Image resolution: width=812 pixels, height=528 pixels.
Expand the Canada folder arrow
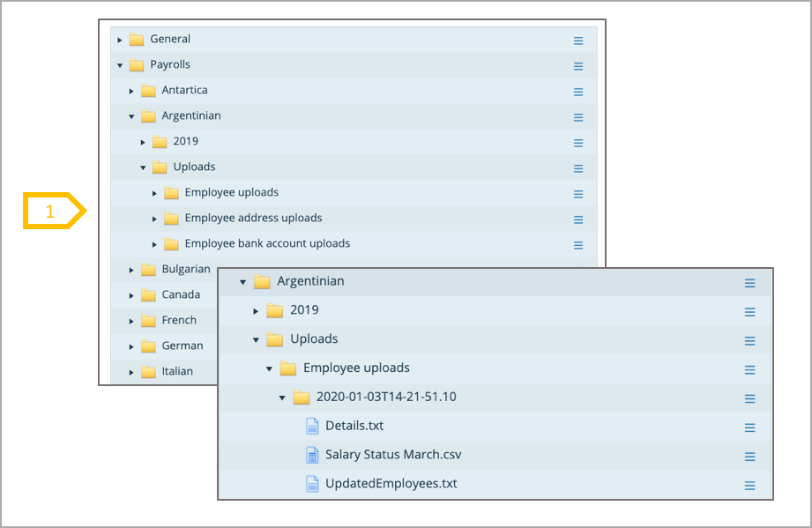(131, 295)
